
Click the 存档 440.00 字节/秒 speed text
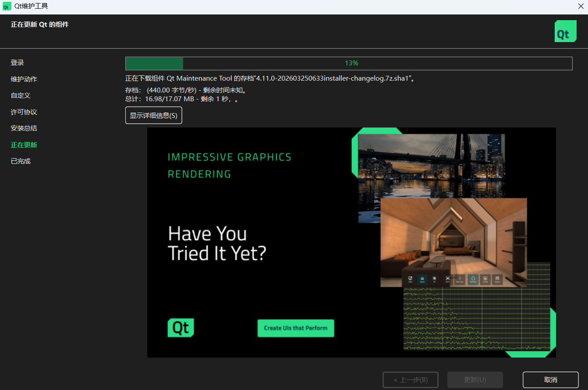[186, 90]
